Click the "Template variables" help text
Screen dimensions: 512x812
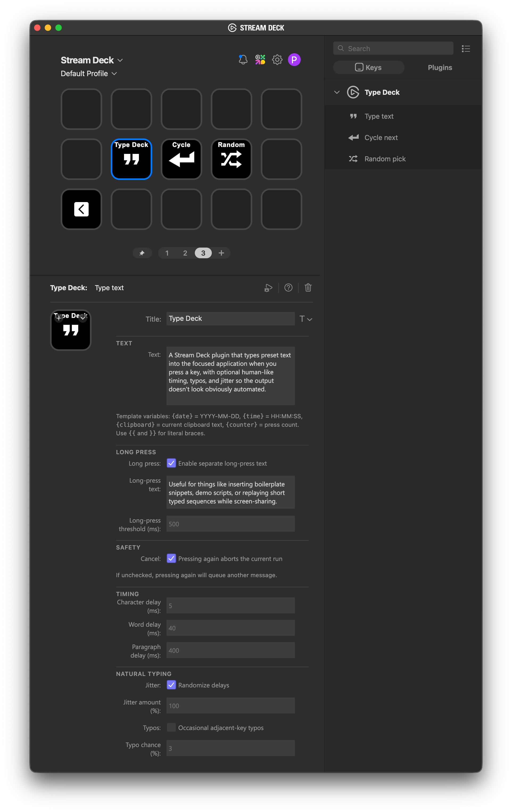pyautogui.click(x=209, y=425)
